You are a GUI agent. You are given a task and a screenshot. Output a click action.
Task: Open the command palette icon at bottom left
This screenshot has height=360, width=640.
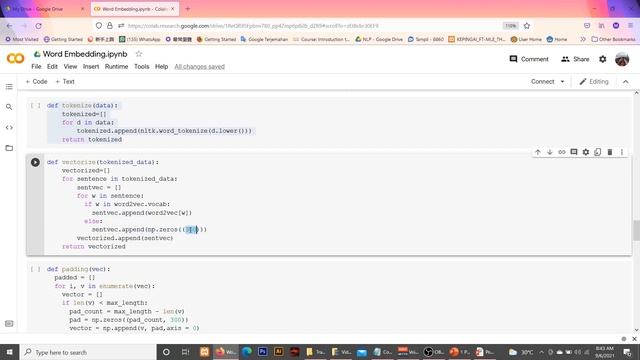click(x=9, y=324)
